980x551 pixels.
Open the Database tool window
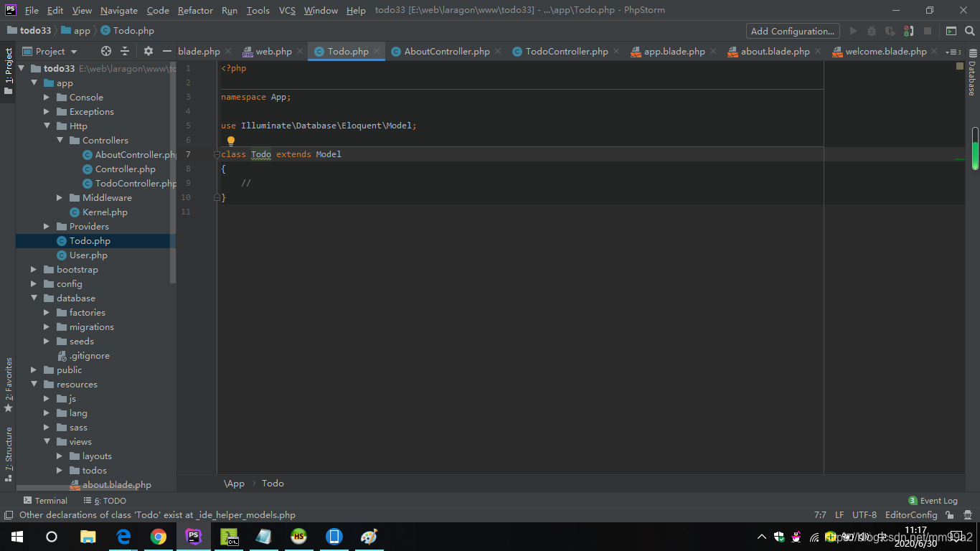coord(972,72)
